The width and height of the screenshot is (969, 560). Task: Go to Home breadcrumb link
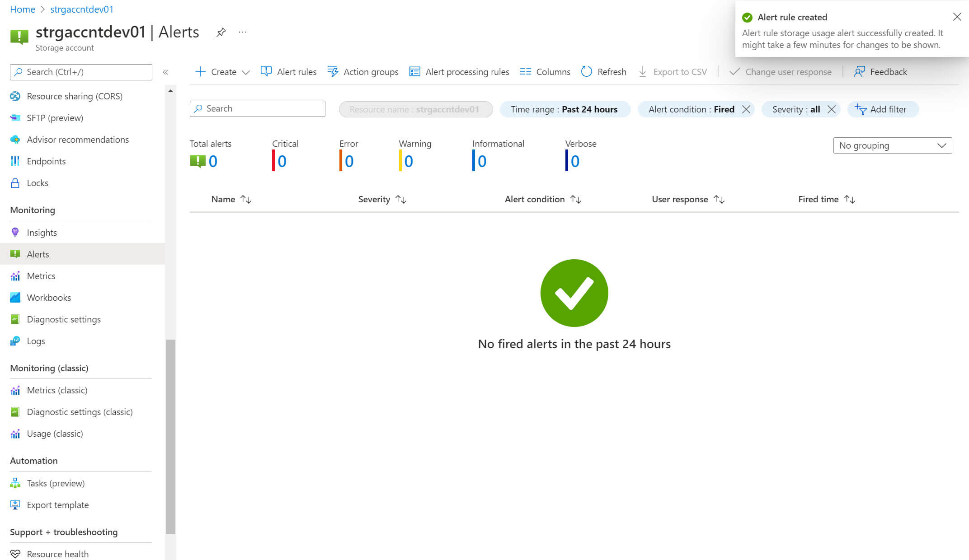(22, 9)
